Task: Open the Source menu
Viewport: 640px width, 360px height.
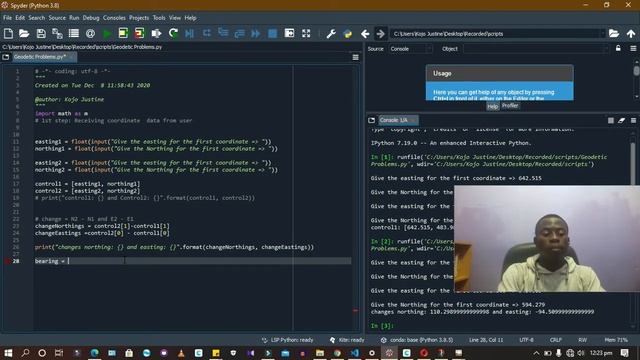Action: pyautogui.click(x=57, y=18)
